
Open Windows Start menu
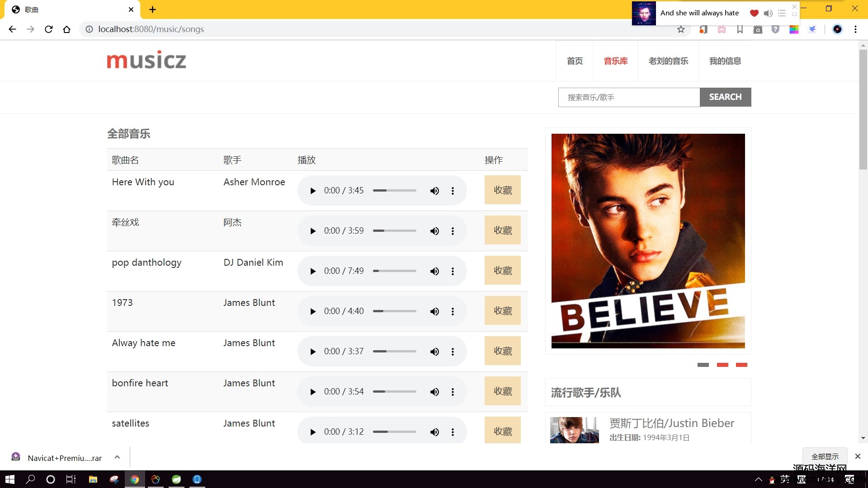click(10, 479)
